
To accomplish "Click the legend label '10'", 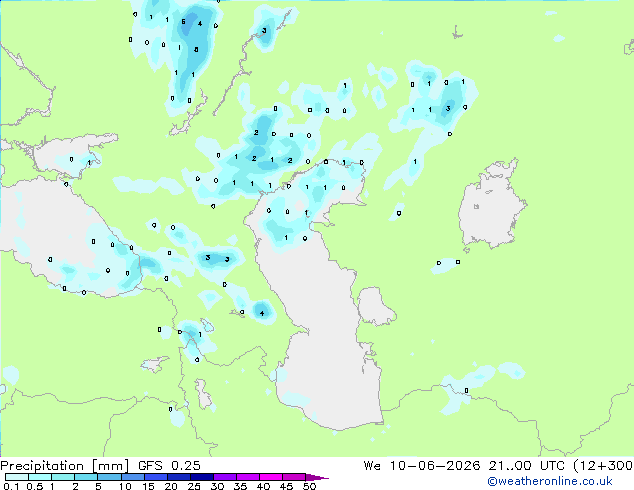I will click(125, 486).
